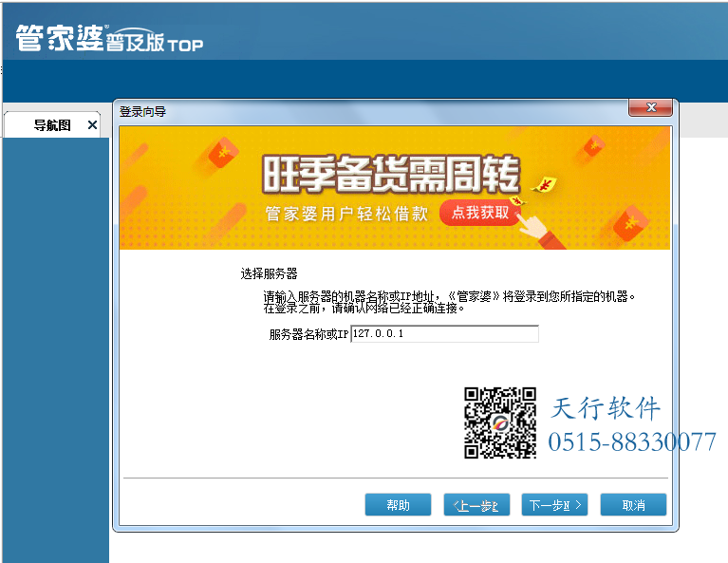Click the 管家婆用户轻松借款 banner text

click(346, 214)
